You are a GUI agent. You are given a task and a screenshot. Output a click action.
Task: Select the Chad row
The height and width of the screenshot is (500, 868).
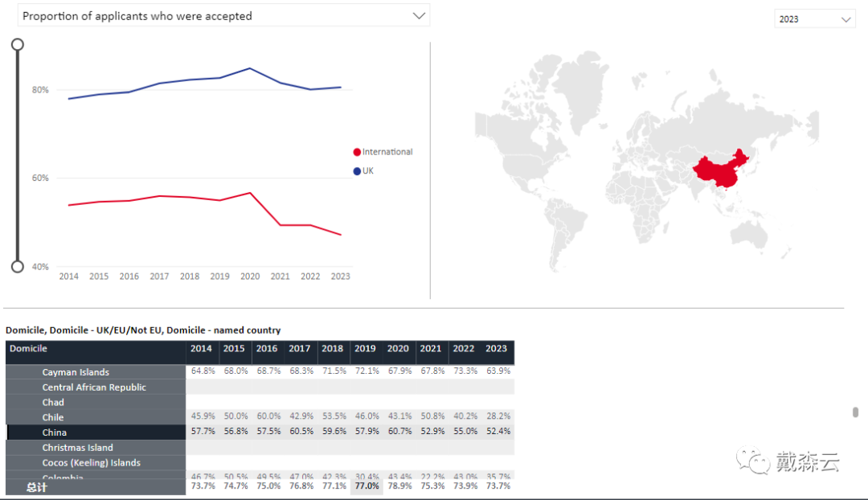click(x=96, y=402)
